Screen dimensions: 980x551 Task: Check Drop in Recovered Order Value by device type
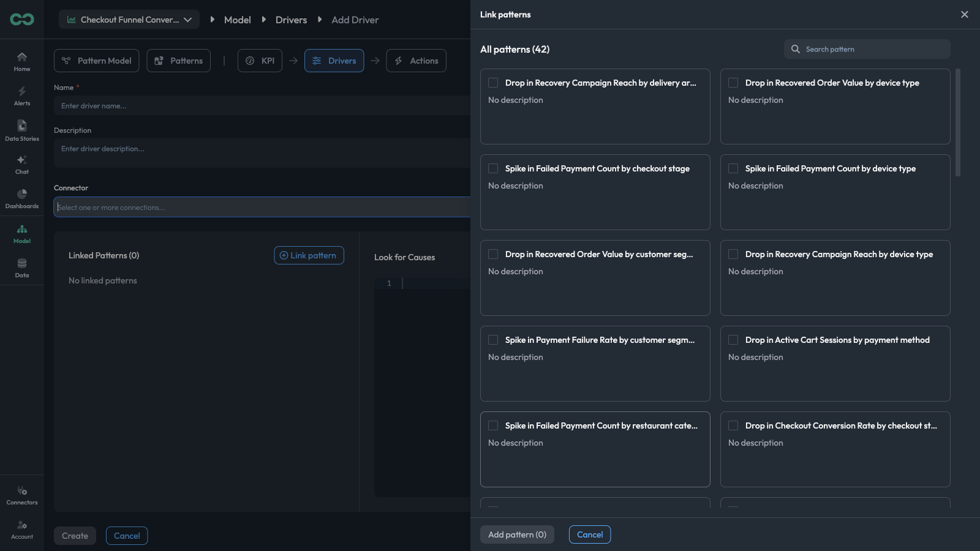[x=733, y=83]
